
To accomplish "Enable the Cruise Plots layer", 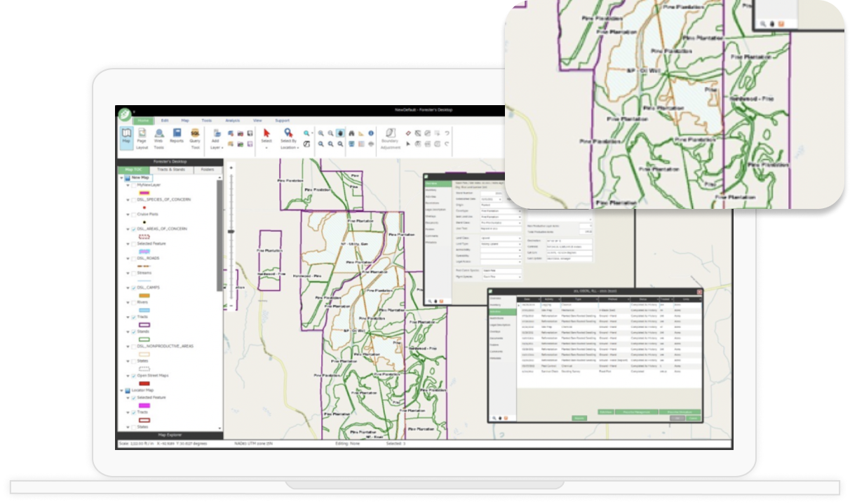I will [133, 214].
